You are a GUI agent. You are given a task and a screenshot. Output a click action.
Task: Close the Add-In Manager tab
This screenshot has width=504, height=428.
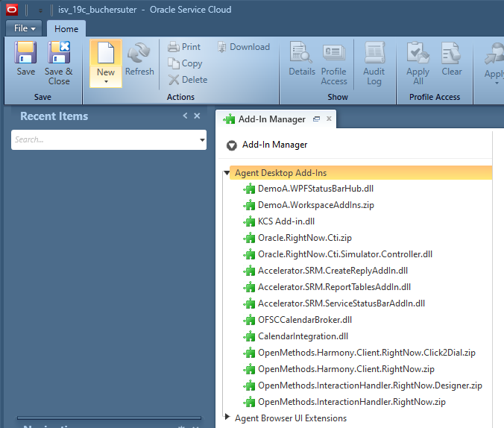(329, 119)
